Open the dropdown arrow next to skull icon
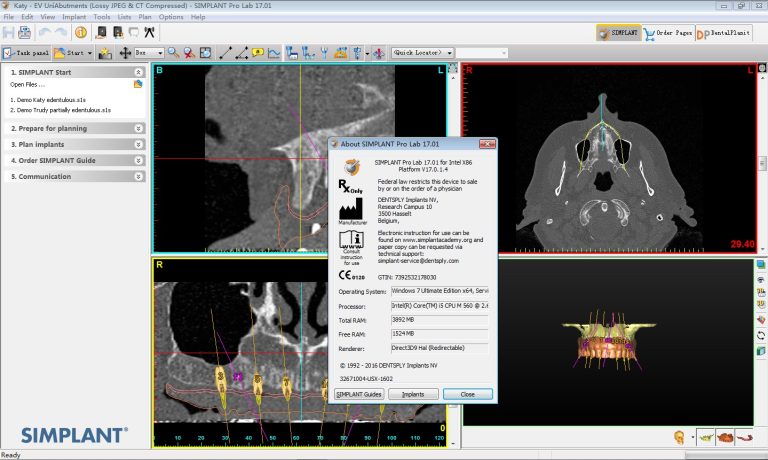 (x=692, y=437)
